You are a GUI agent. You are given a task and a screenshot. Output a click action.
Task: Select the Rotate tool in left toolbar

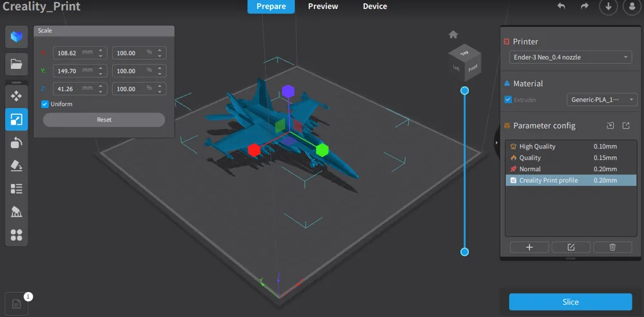pyautogui.click(x=17, y=142)
